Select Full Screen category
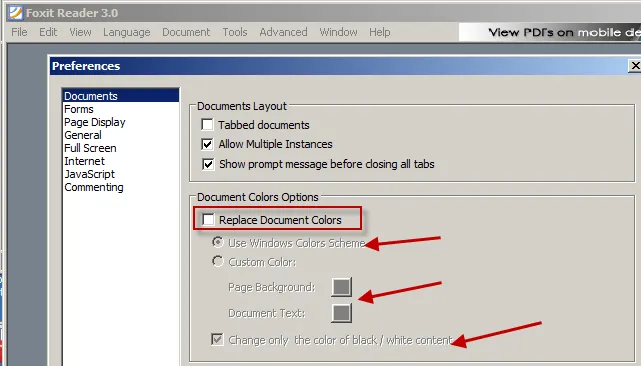The width and height of the screenshot is (641, 366). (90, 148)
